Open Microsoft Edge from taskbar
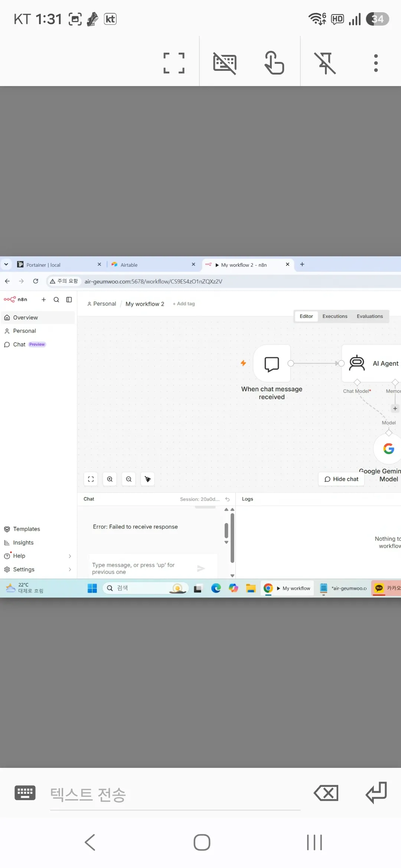Screen dimensions: 401x868 [x=216, y=588]
